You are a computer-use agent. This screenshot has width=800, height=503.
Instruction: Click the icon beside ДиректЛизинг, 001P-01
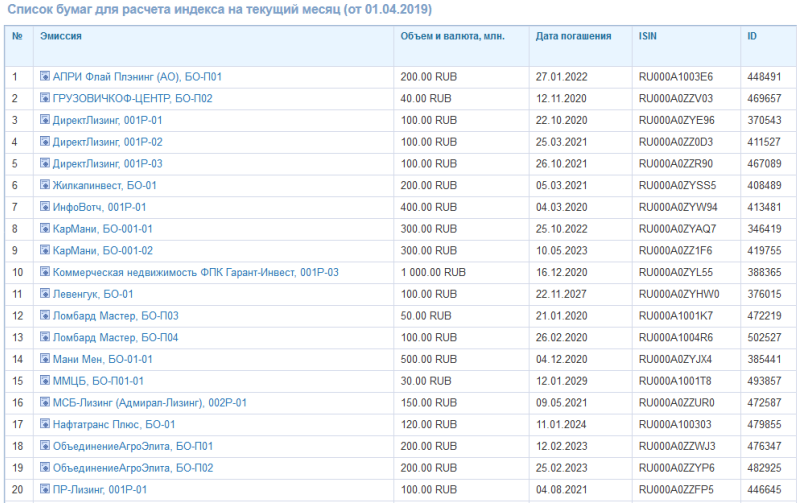click(45, 119)
